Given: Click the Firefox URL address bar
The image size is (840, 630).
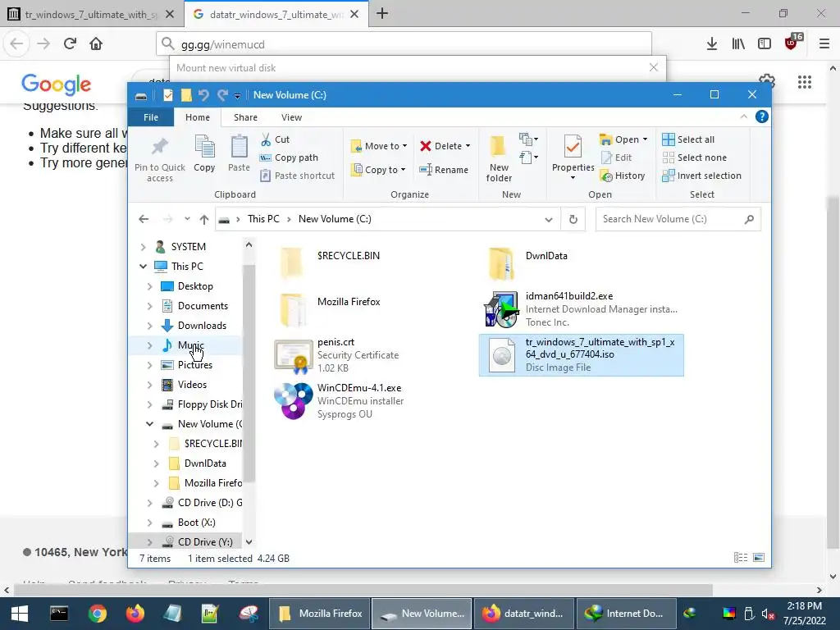Looking at the screenshot, I should click(404, 44).
